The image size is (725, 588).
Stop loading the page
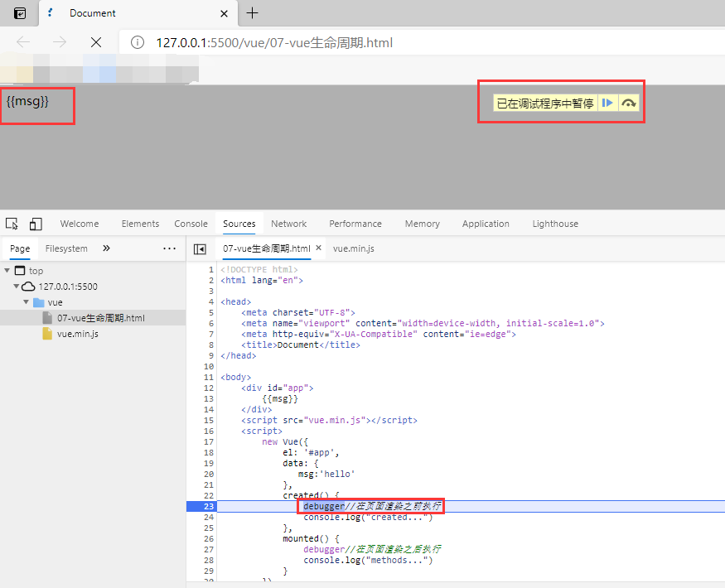click(96, 42)
